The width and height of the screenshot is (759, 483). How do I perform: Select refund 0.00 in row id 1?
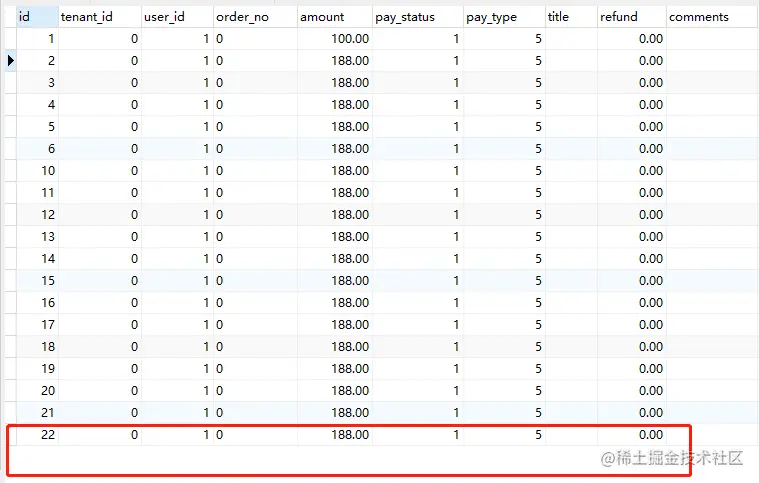point(632,39)
